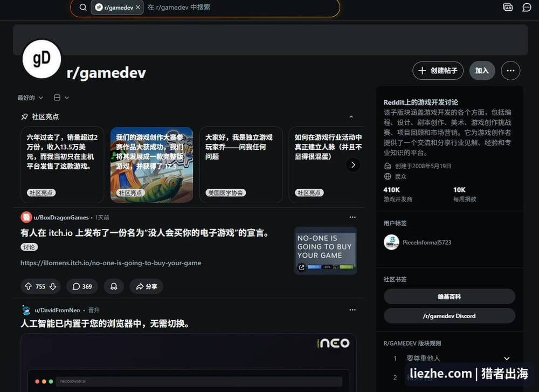Open the card view layout dropdown
This screenshot has width=539, height=392.
61,98
